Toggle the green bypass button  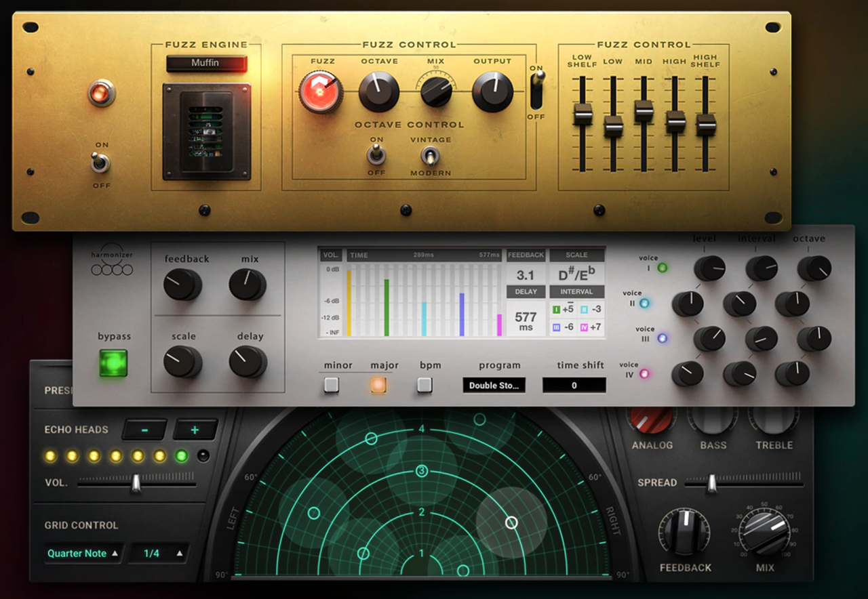pos(113,362)
